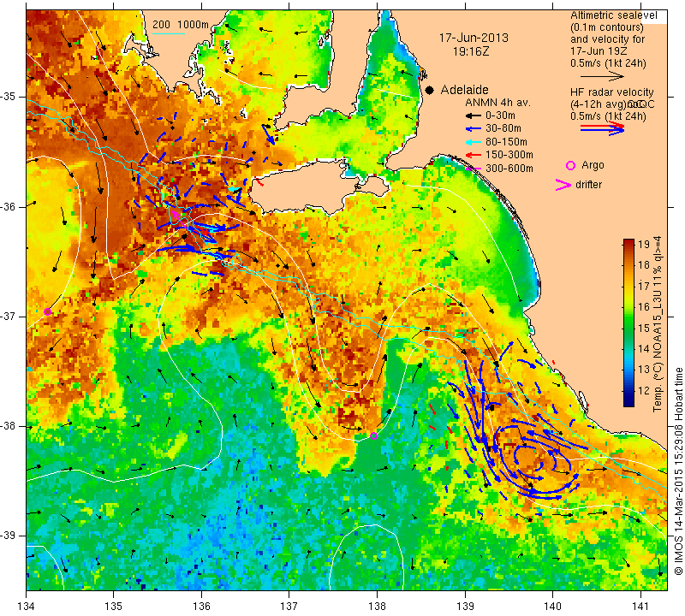This screenshot has height=616, width=685.
Task: Click the 'drifter' legend label
Action: 588,185
